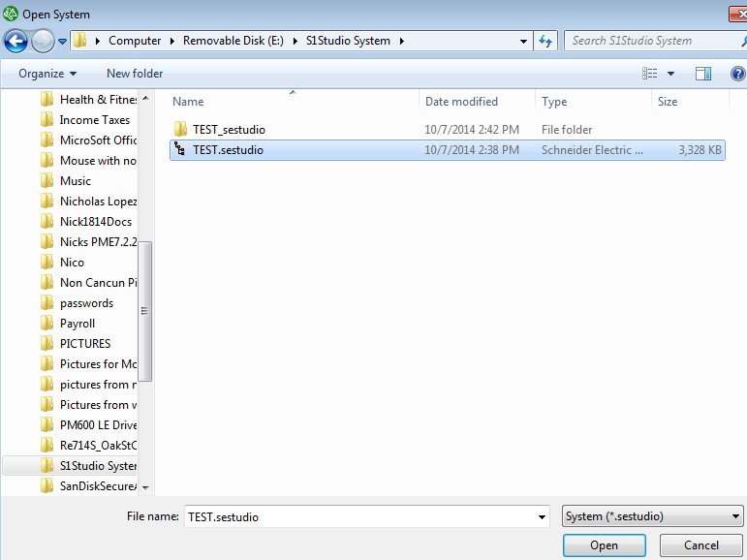Click the Schneider Electric type cell
This screenshot has height=560, width=747.
[x=592, y=150]
